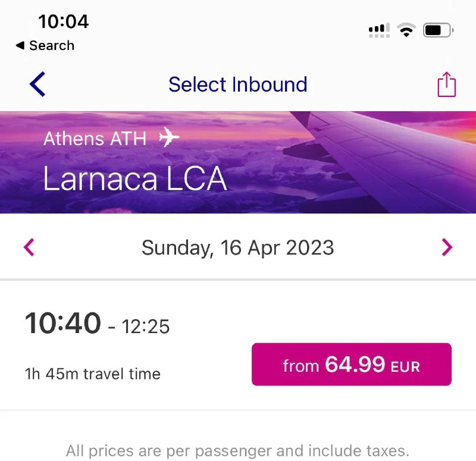Tap the 1h 45m travel time text
Screen dimensions: 476x461
coord(93,374)
